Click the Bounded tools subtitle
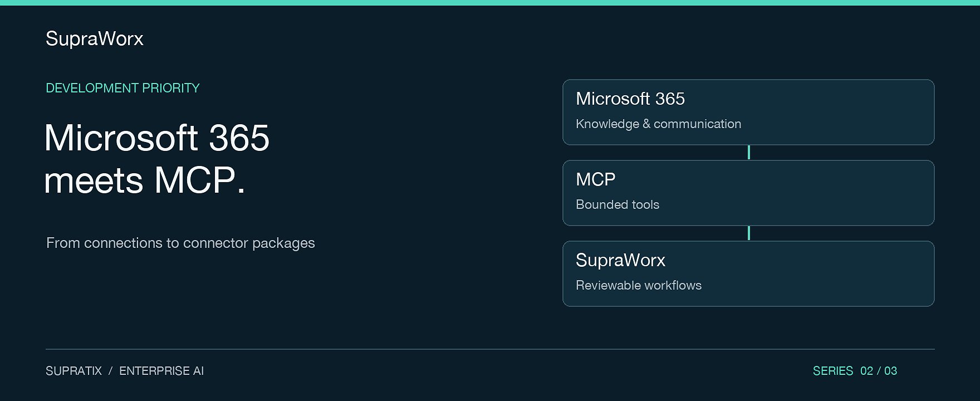 point(618,204)
